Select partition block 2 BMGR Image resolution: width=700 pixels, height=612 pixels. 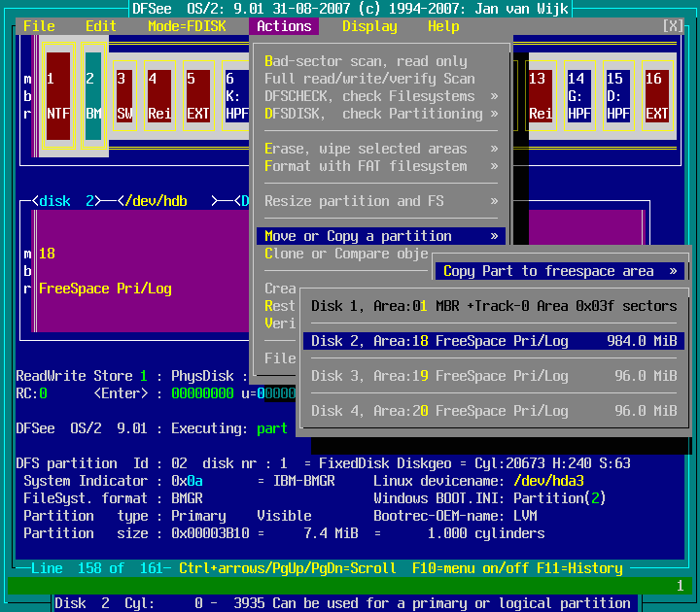(93, 95)
